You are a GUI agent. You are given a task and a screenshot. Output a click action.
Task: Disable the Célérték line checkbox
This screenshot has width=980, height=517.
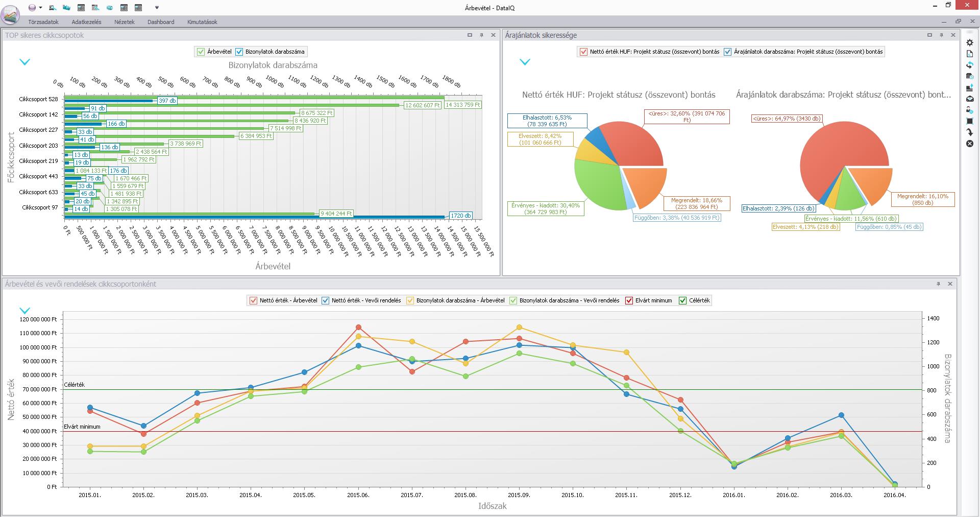[x=682, y=300]
